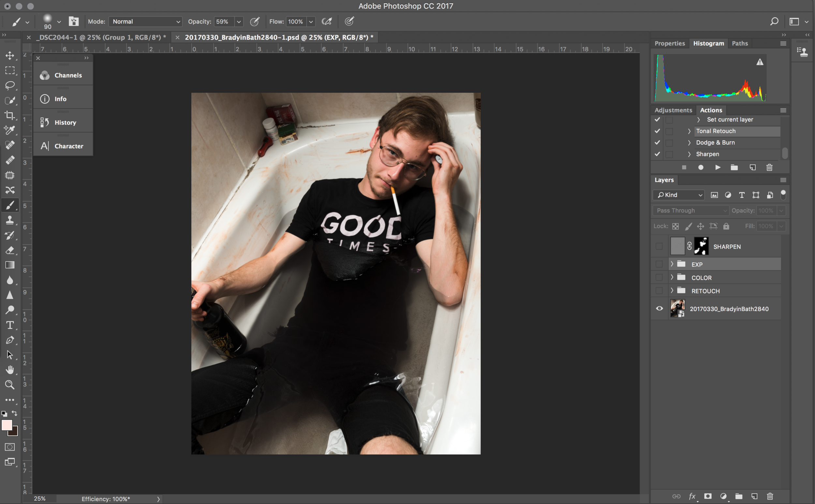
Task: Expand the COLOR layer group
Action: (x=672, y=277)
